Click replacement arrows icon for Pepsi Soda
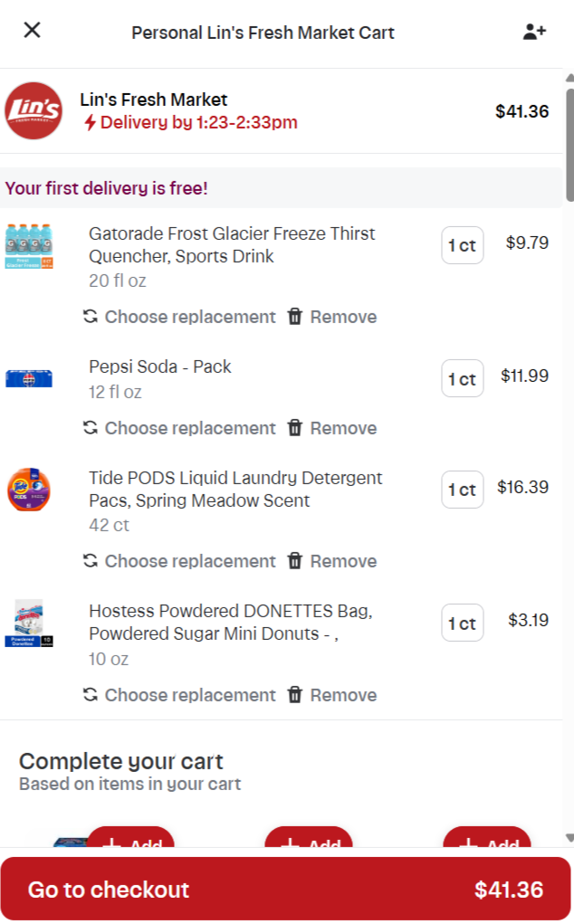574x924 pixels. tap(91, 428)
